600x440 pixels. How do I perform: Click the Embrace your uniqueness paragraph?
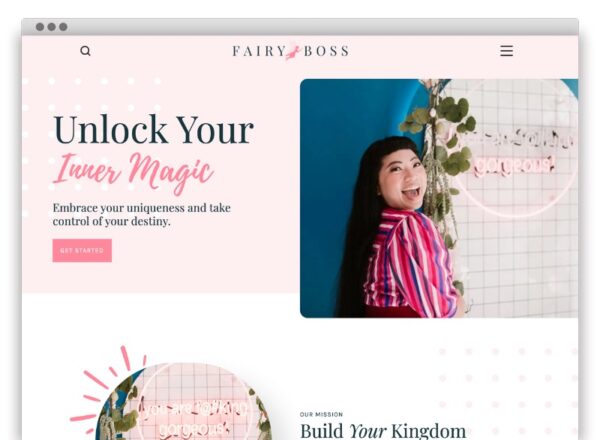[142, 215]
